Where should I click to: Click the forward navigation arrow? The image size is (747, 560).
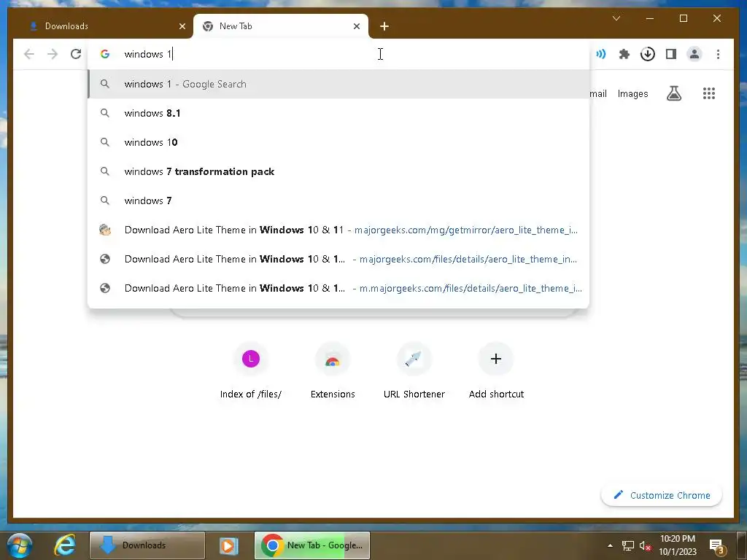[x=53, y=54]
